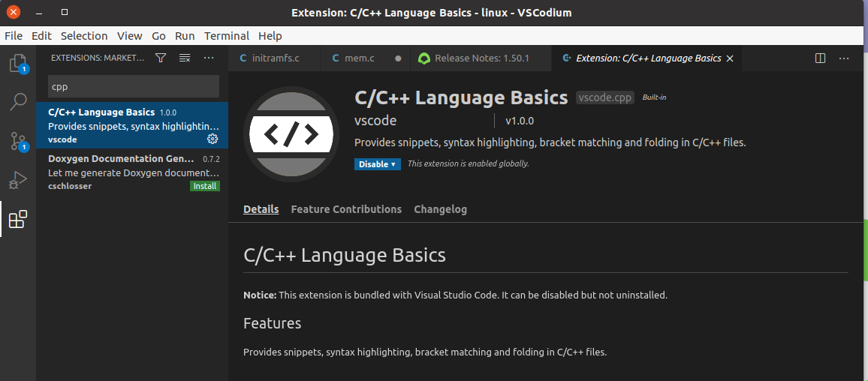The width and height of the screenshot is (868, 381).
Task: Open the C/C++ Language Basics manage gear
Action: tap(212, 139)
